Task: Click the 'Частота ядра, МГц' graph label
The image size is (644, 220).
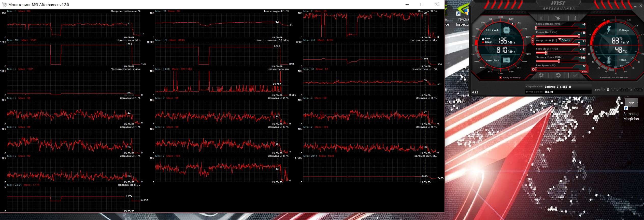Action: [128, 40]
